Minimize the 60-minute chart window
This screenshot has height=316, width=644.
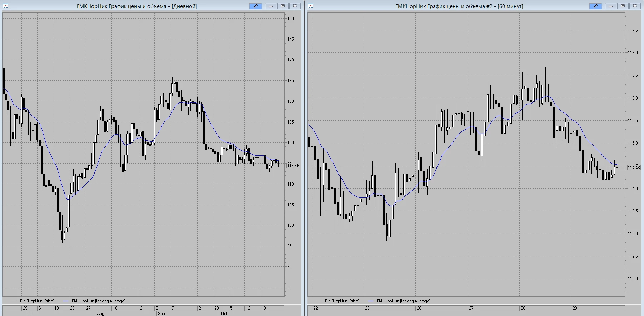(x=610, y=6)
